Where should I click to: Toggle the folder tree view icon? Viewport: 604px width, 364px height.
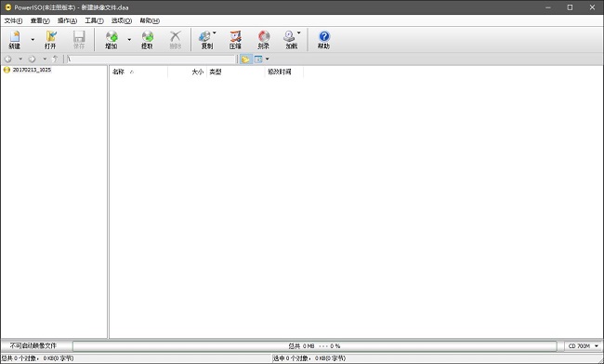pos(245,59)
